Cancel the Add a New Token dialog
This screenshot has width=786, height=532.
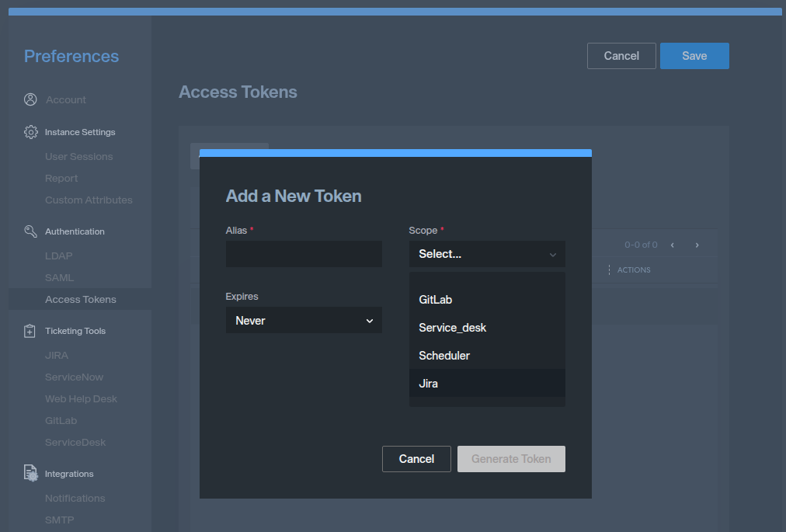416,459
